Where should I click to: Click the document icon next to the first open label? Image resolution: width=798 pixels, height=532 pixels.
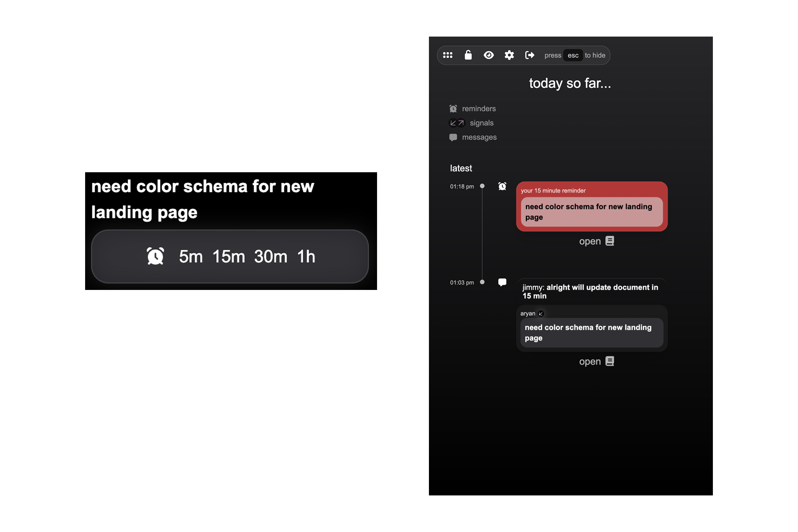click(609, 241)
